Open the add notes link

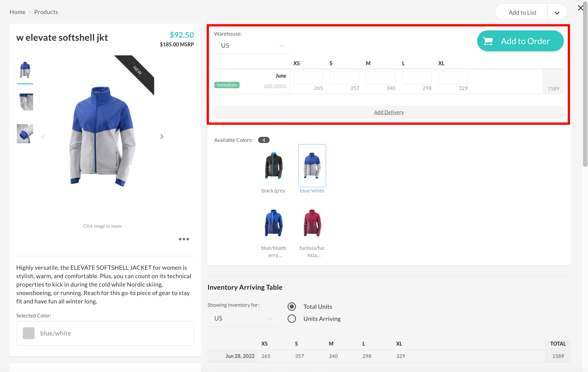[x=275, y=86]
